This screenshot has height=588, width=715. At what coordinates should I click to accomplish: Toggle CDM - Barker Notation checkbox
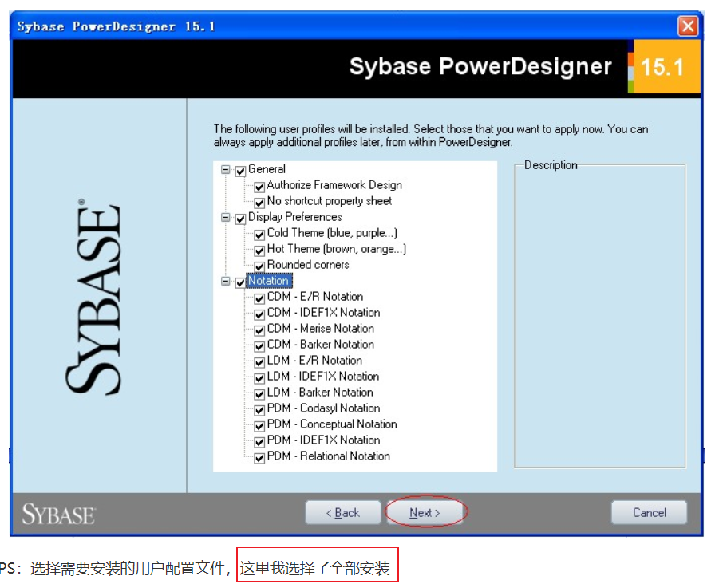(x=259, y=346)
